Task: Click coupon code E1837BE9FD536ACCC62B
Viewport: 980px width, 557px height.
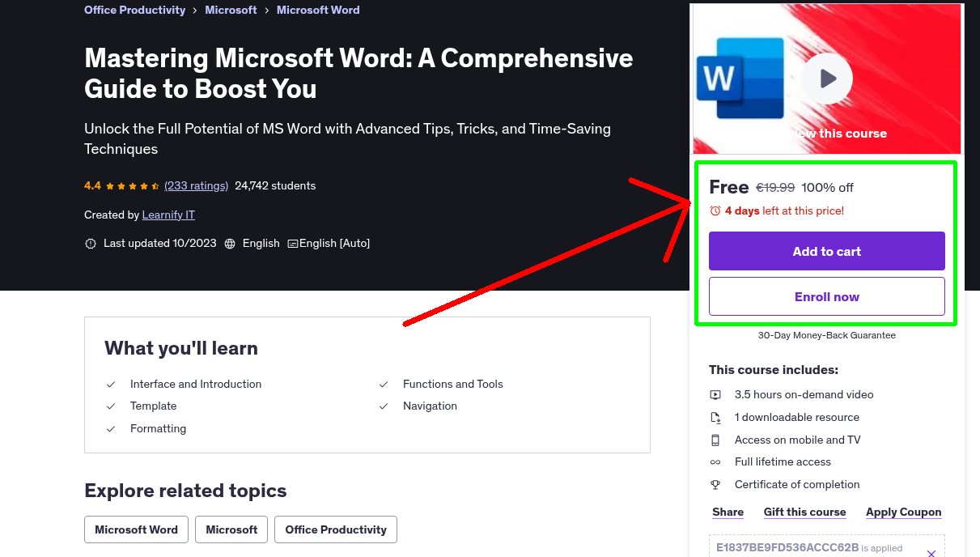Action: [787, 547]
